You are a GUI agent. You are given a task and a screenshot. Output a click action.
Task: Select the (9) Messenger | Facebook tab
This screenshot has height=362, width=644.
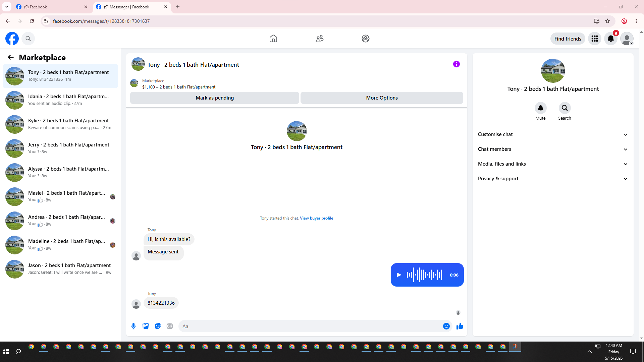tap(132, 7)
